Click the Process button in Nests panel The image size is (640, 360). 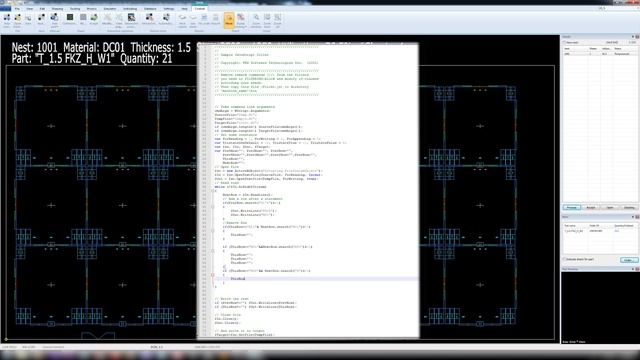pyautogui.click(x=571, y=207)
